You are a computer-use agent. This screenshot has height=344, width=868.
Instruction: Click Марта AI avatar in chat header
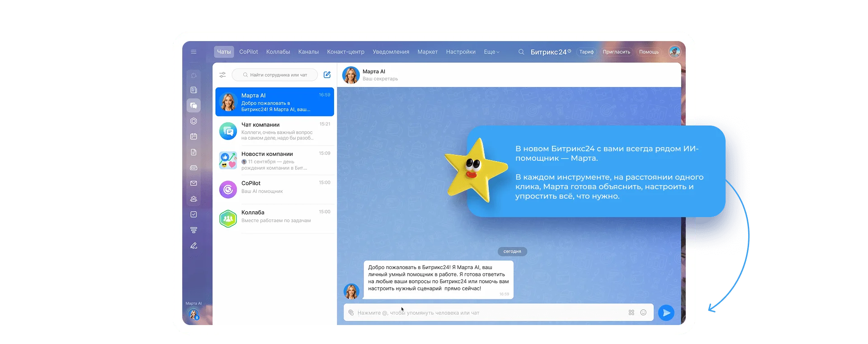click(351, 75)
